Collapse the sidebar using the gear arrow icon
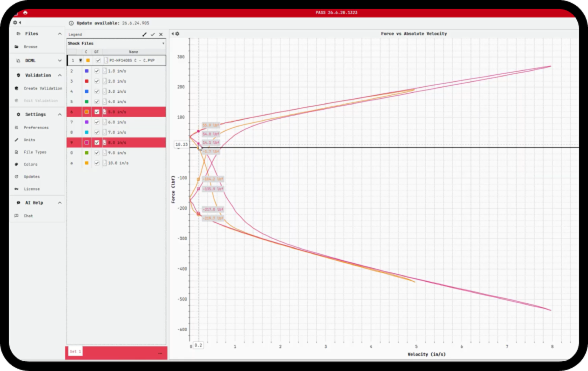Screen dimensions: 588x371 coord(17,23)
